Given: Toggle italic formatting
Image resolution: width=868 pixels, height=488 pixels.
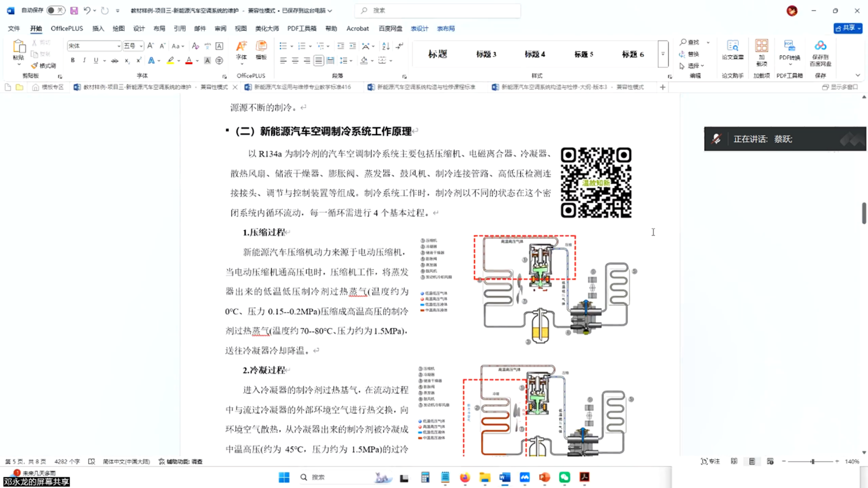Looking at the screenshot, I should [84, 60].
